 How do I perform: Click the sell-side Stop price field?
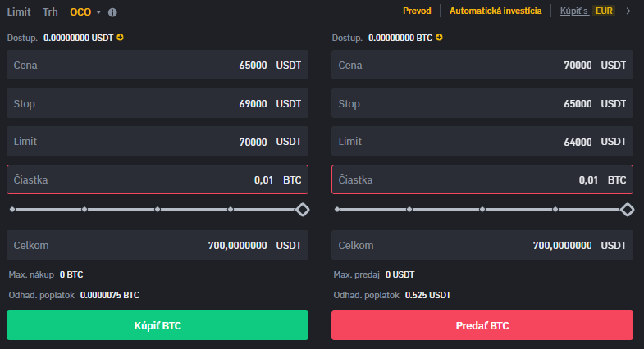click(482, 104)
